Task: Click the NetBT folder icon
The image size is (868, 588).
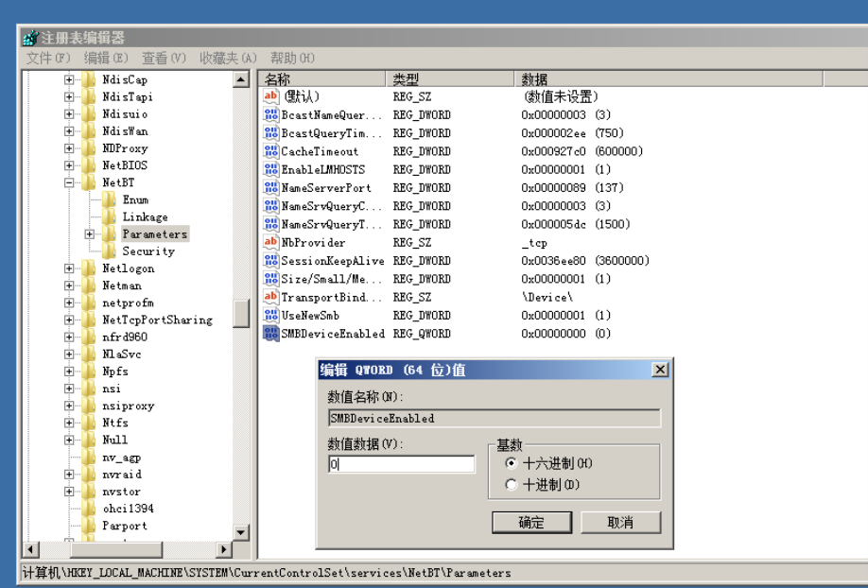Action: [x=89, y=182]
